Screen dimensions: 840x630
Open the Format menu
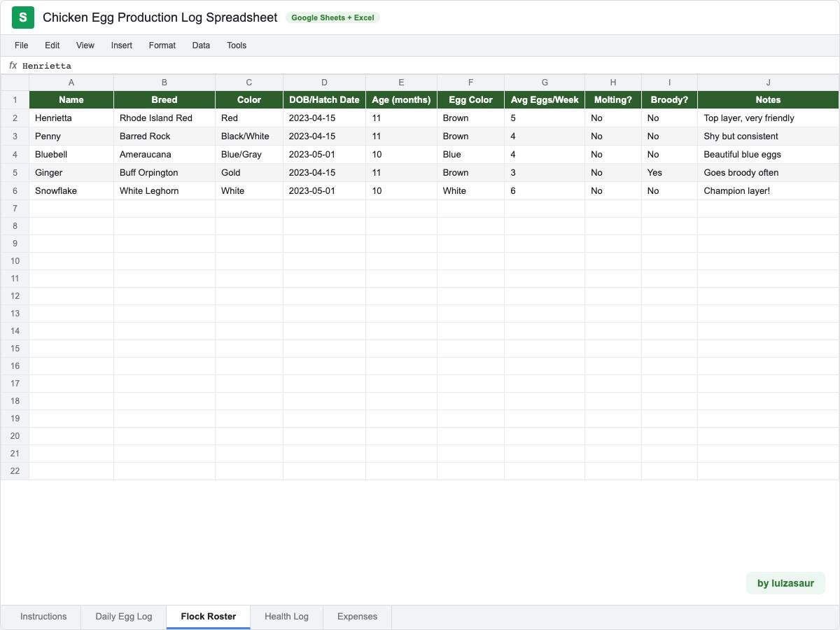162,45
